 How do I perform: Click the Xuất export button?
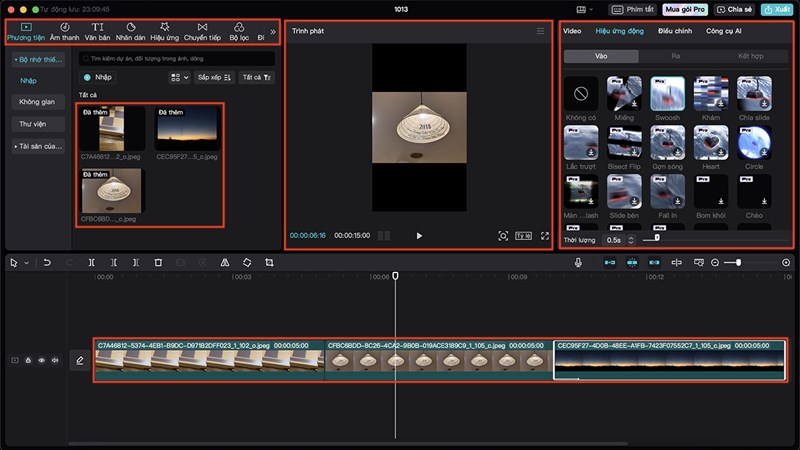(776, 9)
